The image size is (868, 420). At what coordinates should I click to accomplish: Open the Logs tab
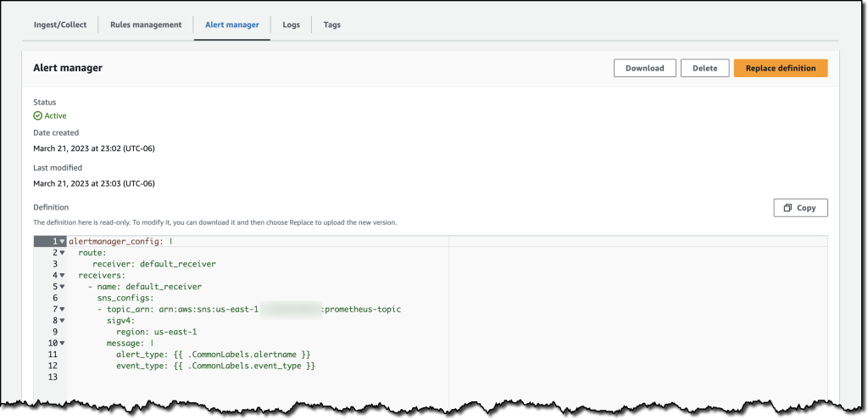tap(292, 25)
